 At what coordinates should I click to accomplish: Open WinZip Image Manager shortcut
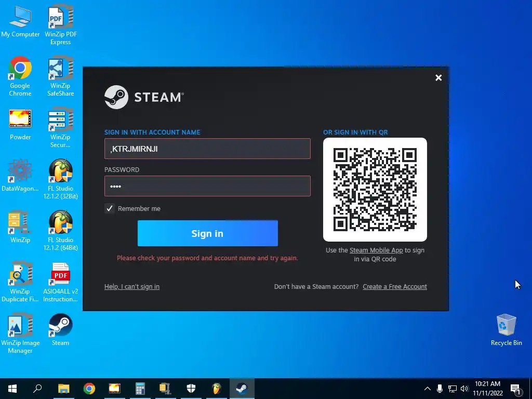[x=20, y=334]
